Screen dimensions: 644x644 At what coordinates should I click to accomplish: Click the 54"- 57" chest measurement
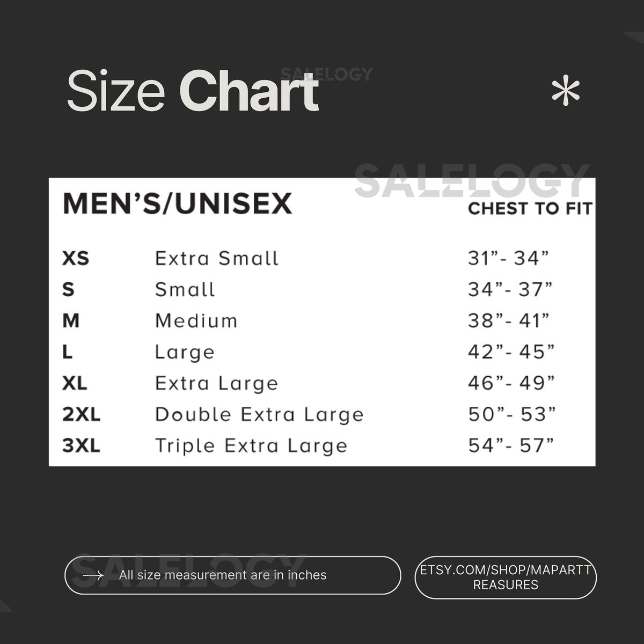511,445
